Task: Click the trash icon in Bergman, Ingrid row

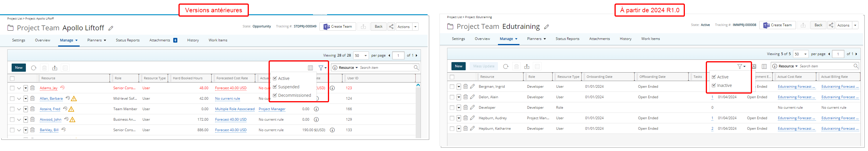Action: (x=465, y=87)
